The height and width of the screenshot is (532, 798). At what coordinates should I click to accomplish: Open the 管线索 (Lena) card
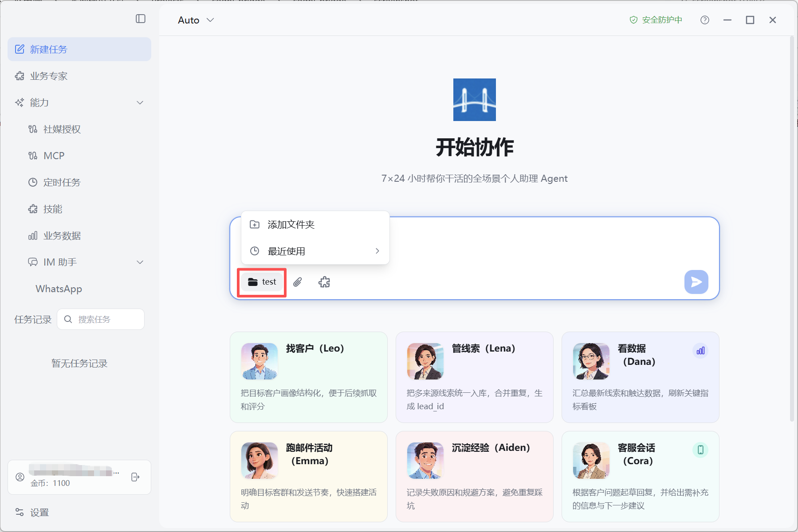tap(475, 377)
